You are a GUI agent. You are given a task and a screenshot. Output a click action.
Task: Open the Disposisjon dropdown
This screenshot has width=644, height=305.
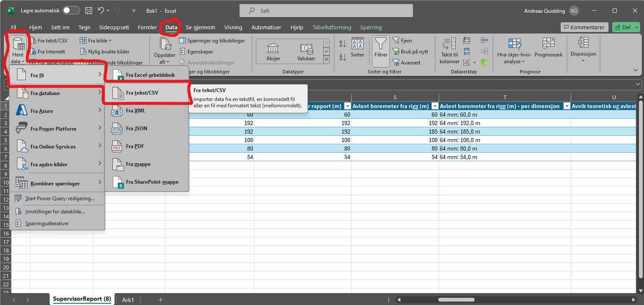(x=583, y=50)
